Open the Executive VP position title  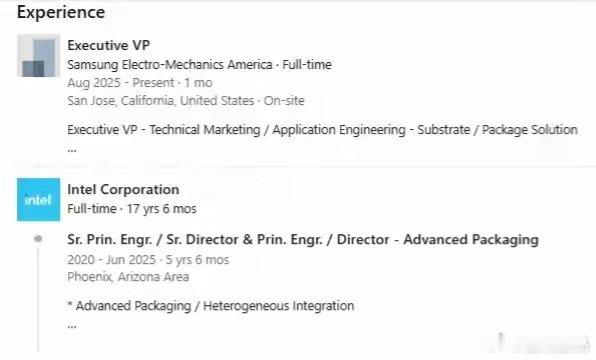(109, 45)
